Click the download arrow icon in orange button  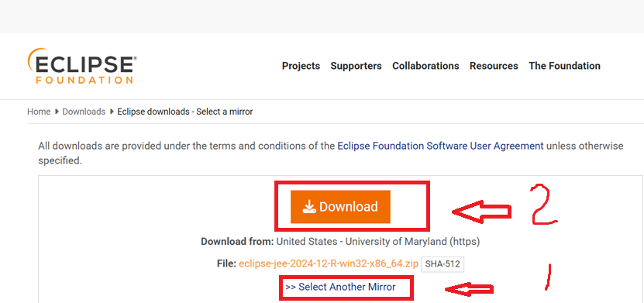coord(309,207)
